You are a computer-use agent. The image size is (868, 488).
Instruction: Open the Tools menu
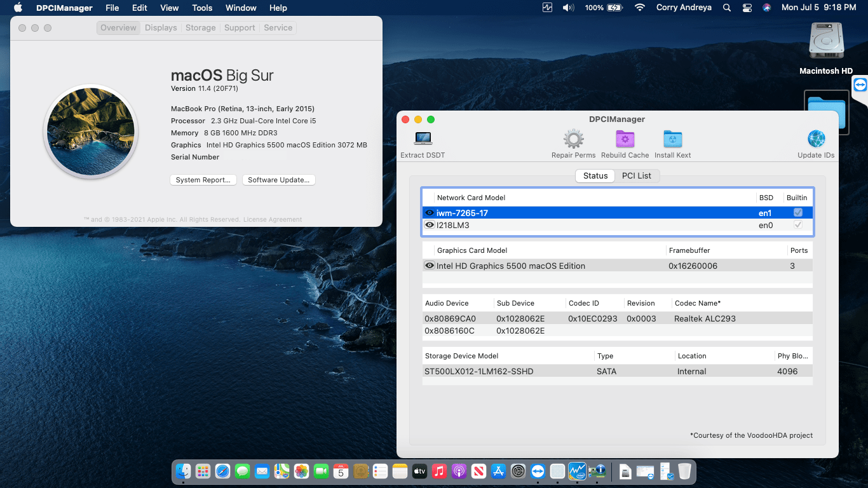[202, 8]
